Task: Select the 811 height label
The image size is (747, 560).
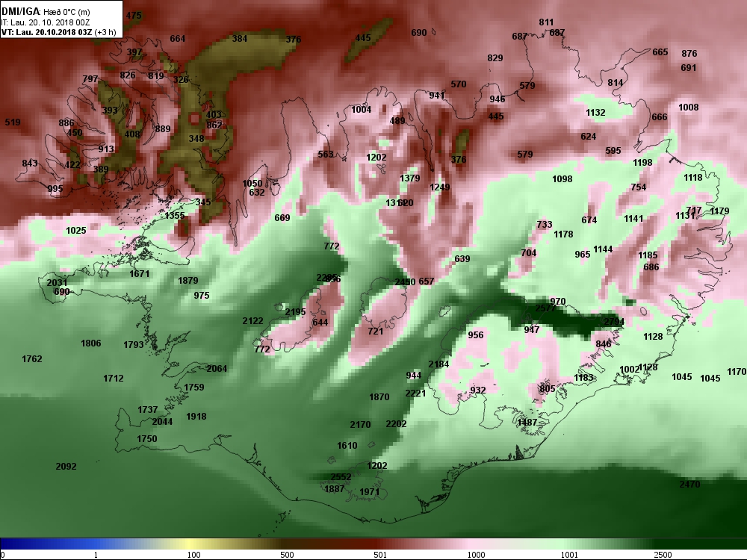Action: tap(547, 22)
